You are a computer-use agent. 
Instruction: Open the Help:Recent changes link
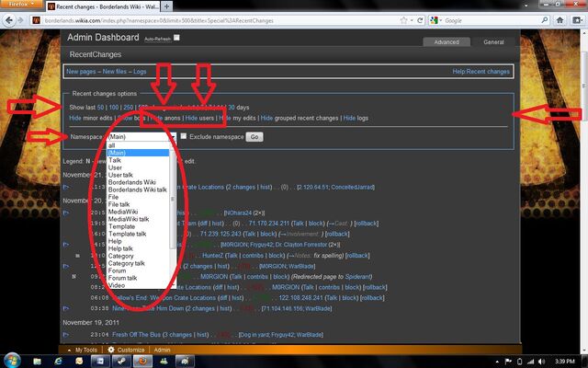[481, 72]
